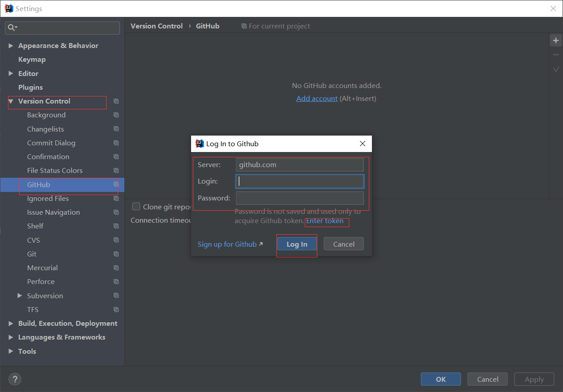Close the Log In to Github dialog

click(x=363, y=144)
